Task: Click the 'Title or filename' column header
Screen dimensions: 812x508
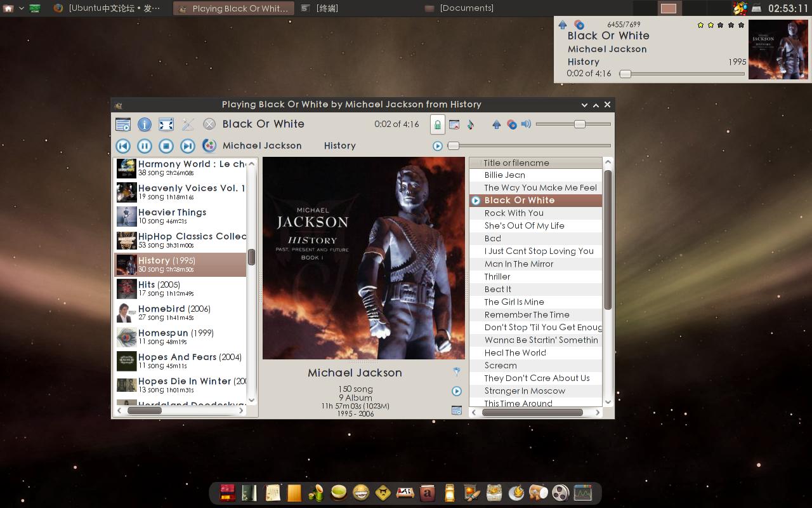Action: [x=535, y=163]
